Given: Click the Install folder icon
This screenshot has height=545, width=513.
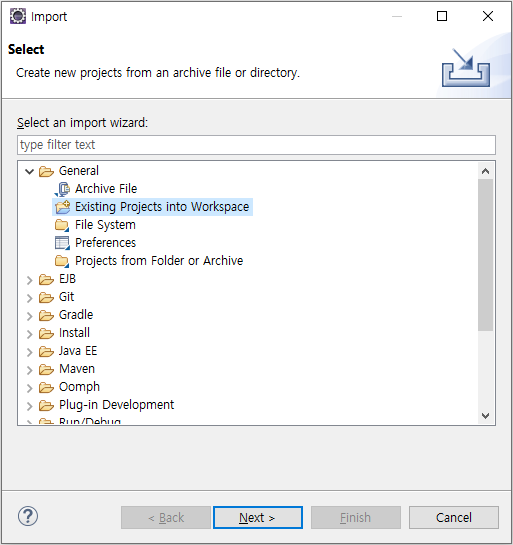Looking at the screenshot, I should [x=46, y=333].
